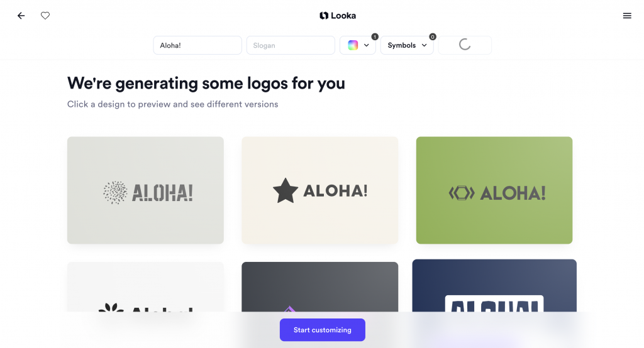This screenshot has height=348, width=644.
Task: Open the Symbols dropdown
Action: pyautogui.click(x=407, y=45)
